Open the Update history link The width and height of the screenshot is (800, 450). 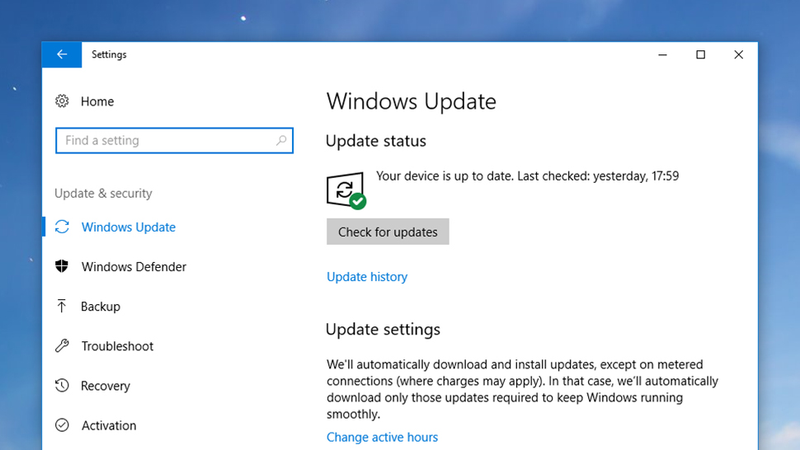click(367, 277)
